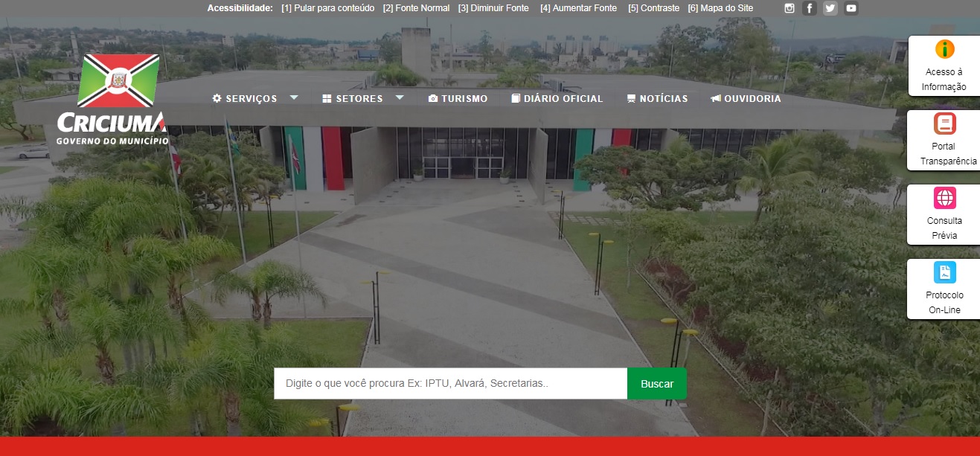Open the Facebook icon link

pos(810,8)
